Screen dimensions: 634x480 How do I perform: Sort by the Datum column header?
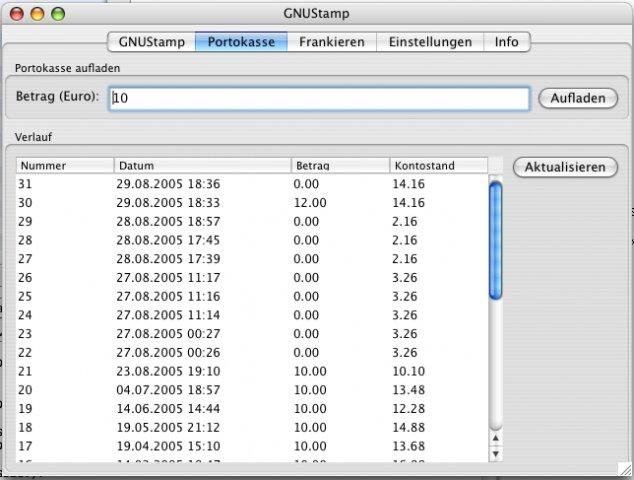point(203,166)
